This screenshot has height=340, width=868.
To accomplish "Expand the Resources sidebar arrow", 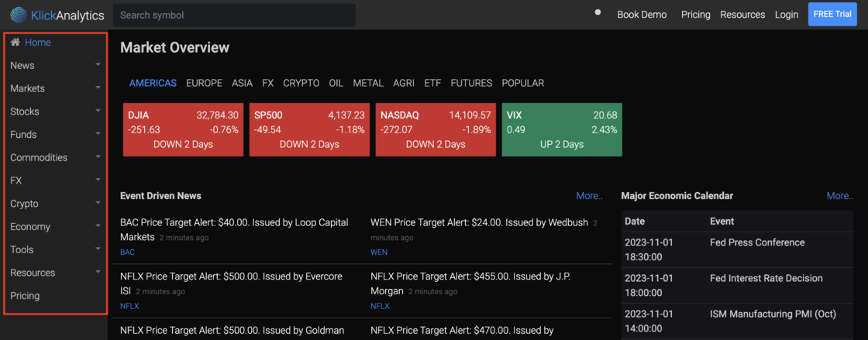I will [x=98, y=272].
